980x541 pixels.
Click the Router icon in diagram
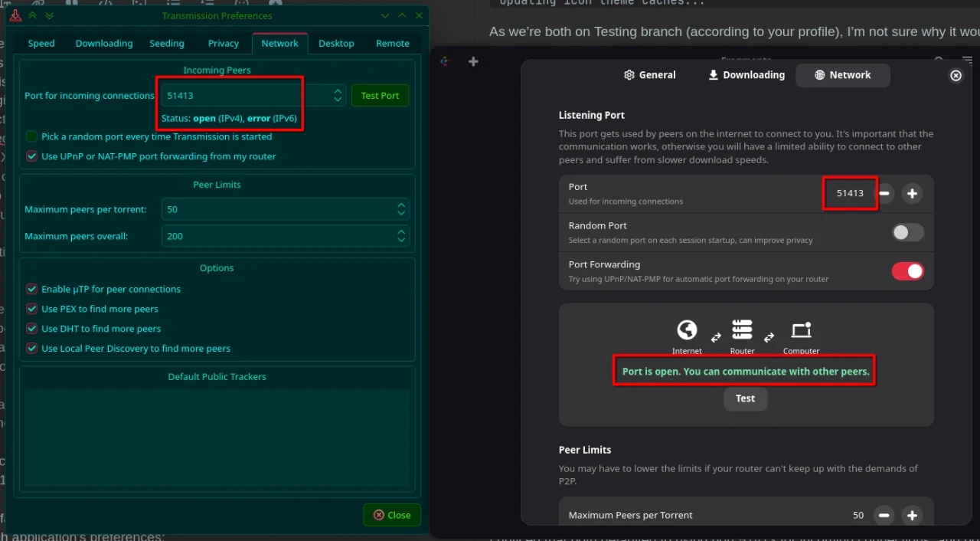click(x=742, y=330)
